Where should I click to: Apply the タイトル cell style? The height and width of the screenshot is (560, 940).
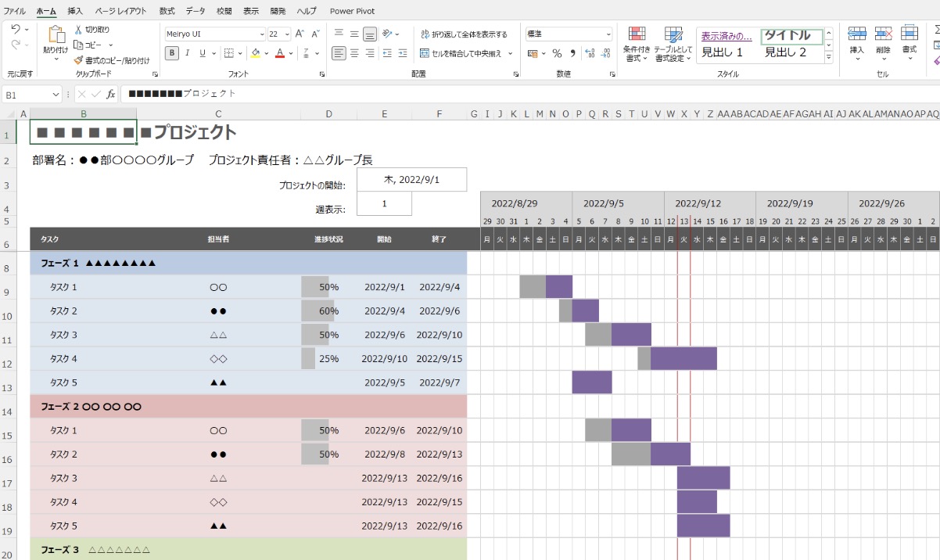pyautogui.click(x=792, y=36)
